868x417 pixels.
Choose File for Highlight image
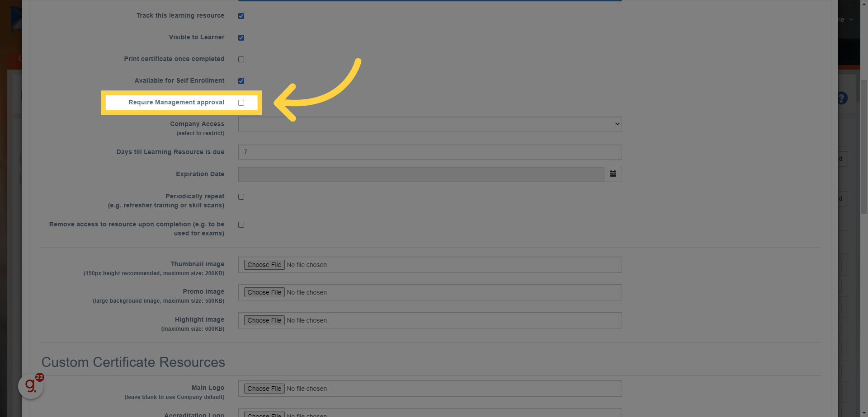tap(264, 320)
